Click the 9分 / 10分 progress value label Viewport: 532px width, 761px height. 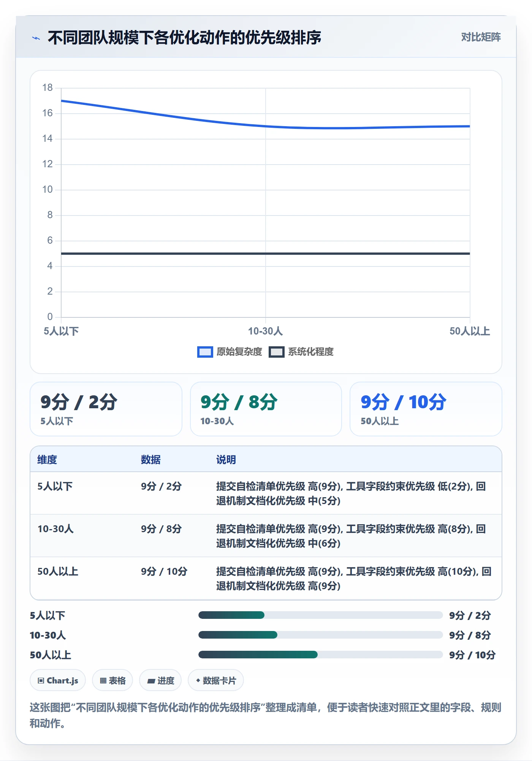472,655
